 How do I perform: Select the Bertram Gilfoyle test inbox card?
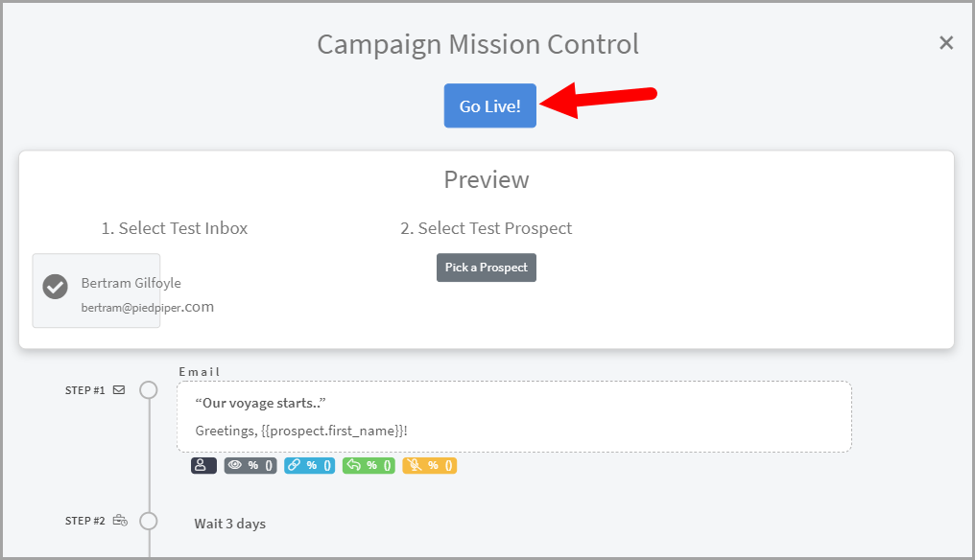click(x=96, y=291)
